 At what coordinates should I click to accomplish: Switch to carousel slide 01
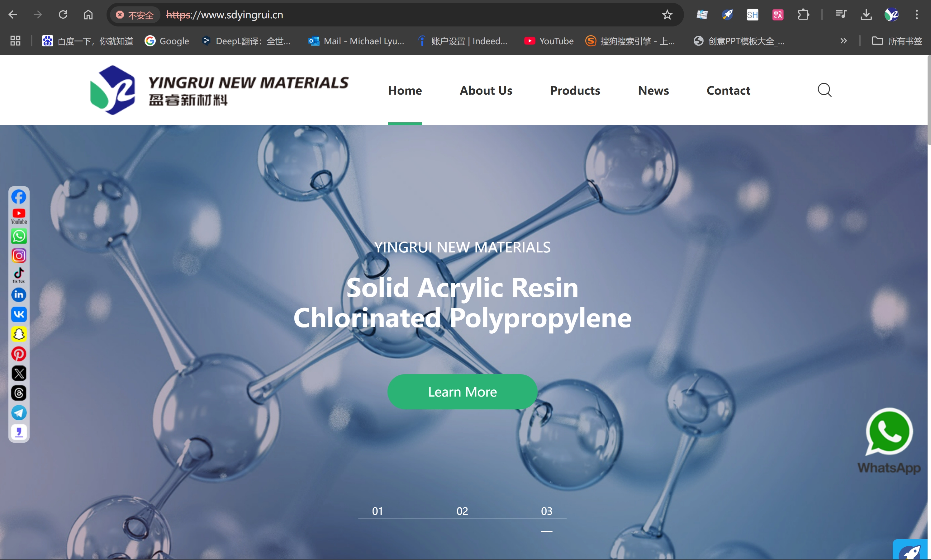pyautogui.click(x=378, y=511)
